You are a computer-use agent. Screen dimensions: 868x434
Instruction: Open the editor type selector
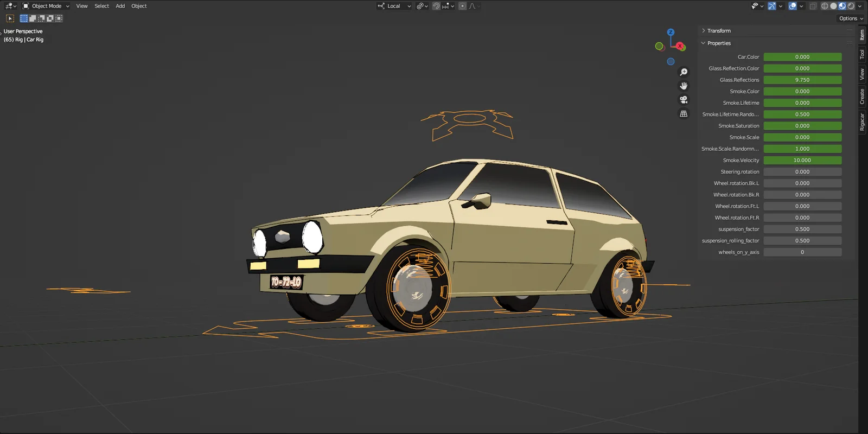(x=11, y=6)
